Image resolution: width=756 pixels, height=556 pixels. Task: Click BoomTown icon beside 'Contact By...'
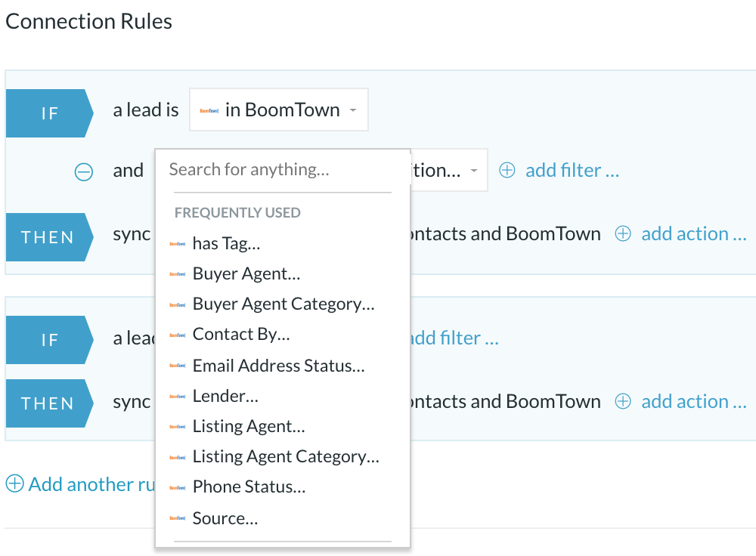coord(178,335)
